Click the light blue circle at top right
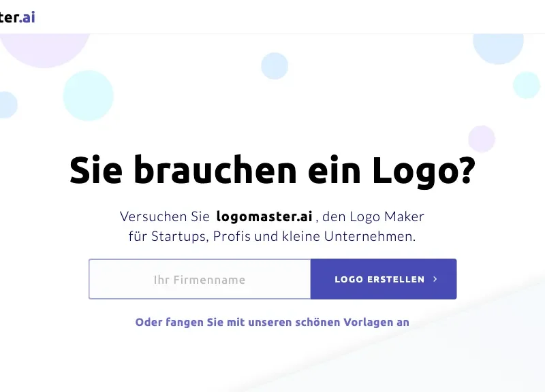The width and height of the screenshot is (545, 392). point(498,48)
